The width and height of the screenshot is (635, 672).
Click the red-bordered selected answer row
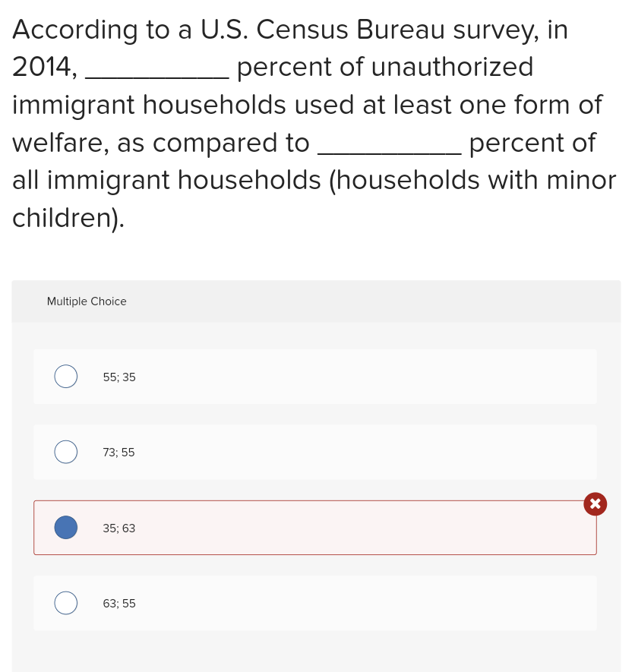pyautogui.click(x=315, y=528)
